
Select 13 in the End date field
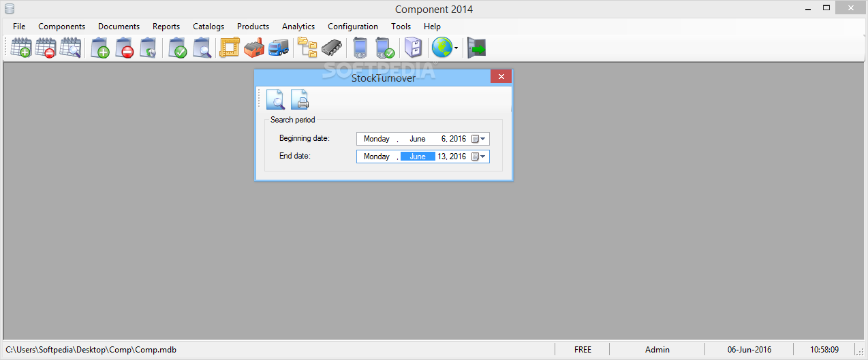coord(442,157)
